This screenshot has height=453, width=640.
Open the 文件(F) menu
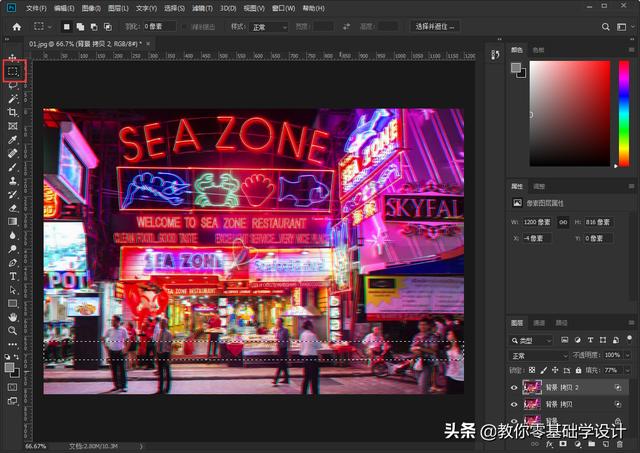(36, 8)
